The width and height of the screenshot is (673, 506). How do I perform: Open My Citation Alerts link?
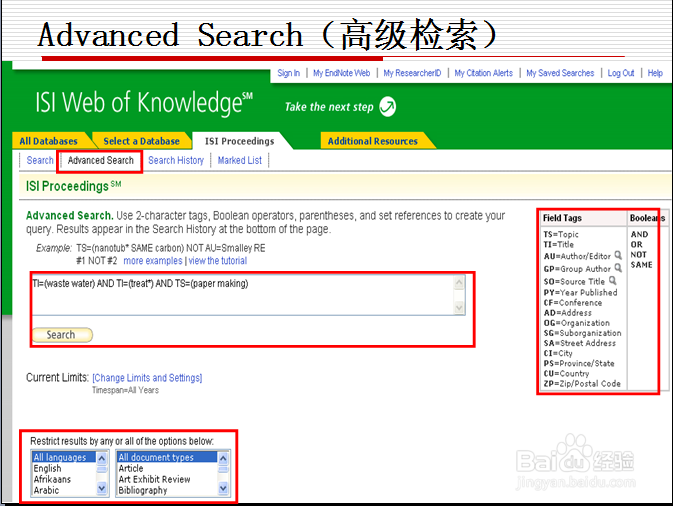[x=484, y=73]
